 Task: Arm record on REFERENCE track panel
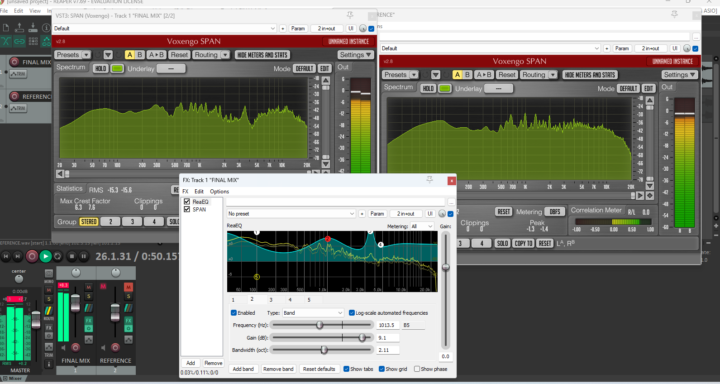14,96
